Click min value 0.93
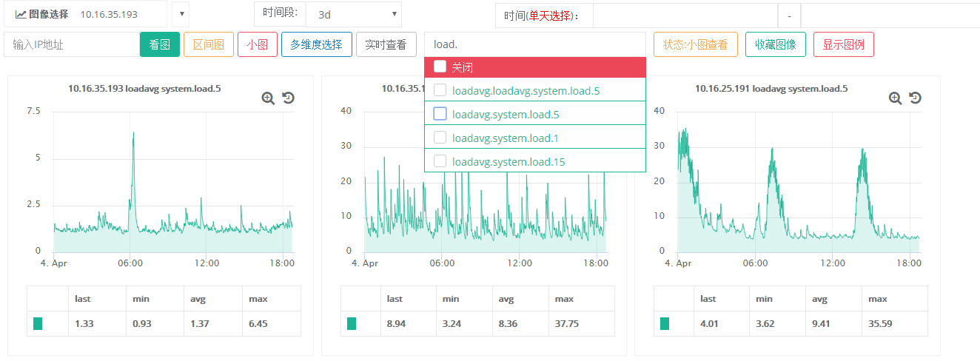 143,323
